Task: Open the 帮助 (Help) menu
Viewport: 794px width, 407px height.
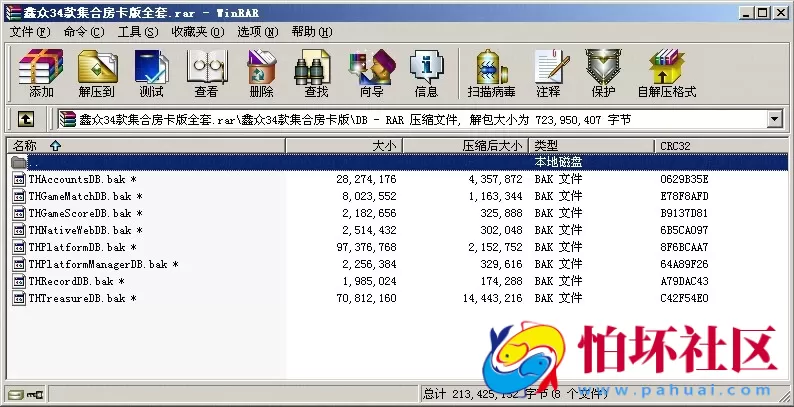Action: click(x=311, y=32)
